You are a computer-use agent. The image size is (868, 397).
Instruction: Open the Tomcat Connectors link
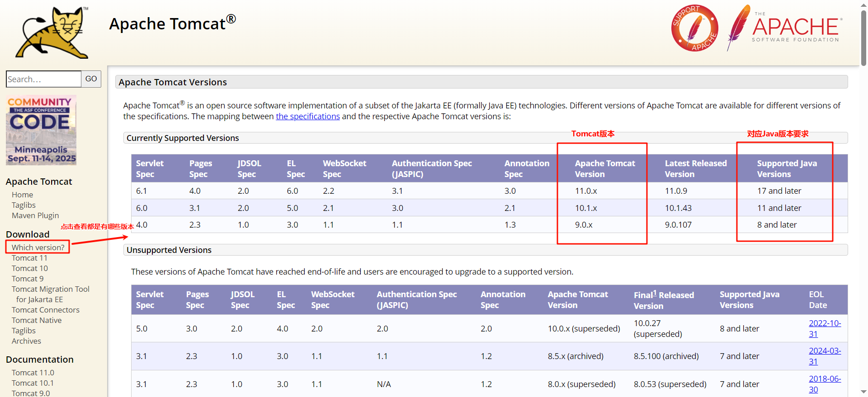[x=46, y=310]
